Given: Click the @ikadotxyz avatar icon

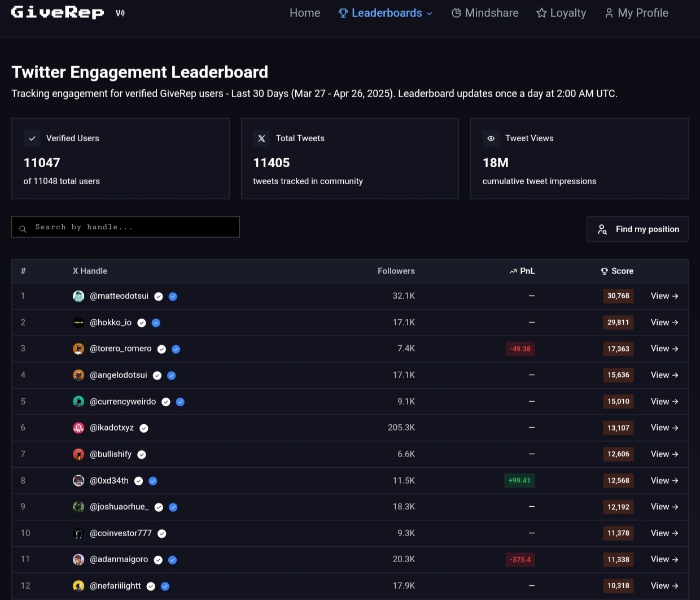Looking at the screenshot, I should (x=78, y=428).
